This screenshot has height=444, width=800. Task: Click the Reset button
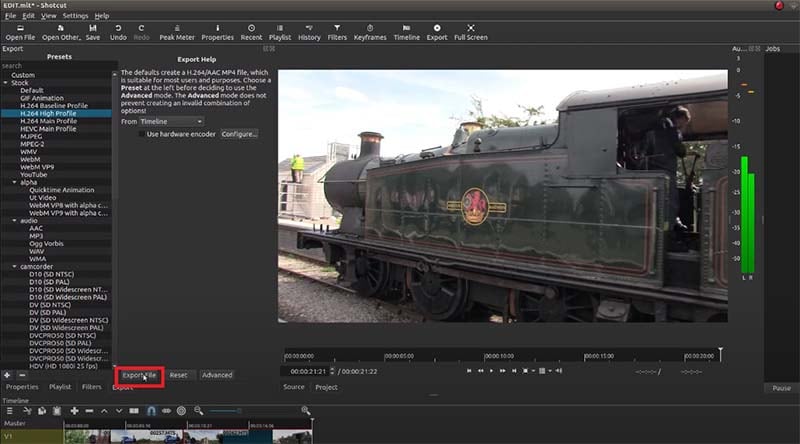[179, 375]
